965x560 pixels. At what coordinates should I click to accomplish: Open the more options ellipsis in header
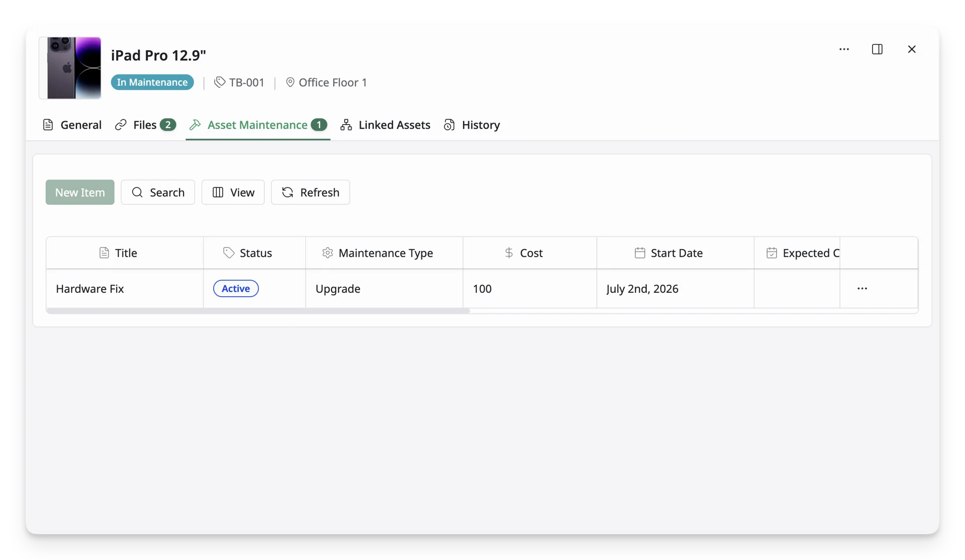click(844, 49)
